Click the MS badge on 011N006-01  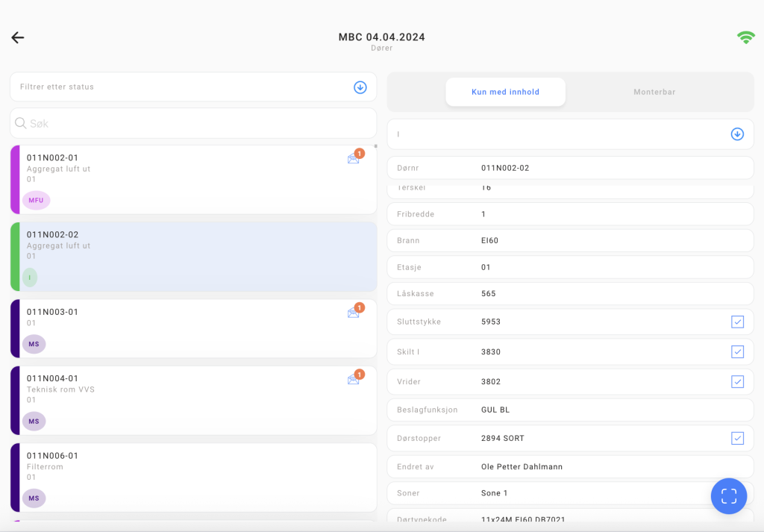[34, 498]
